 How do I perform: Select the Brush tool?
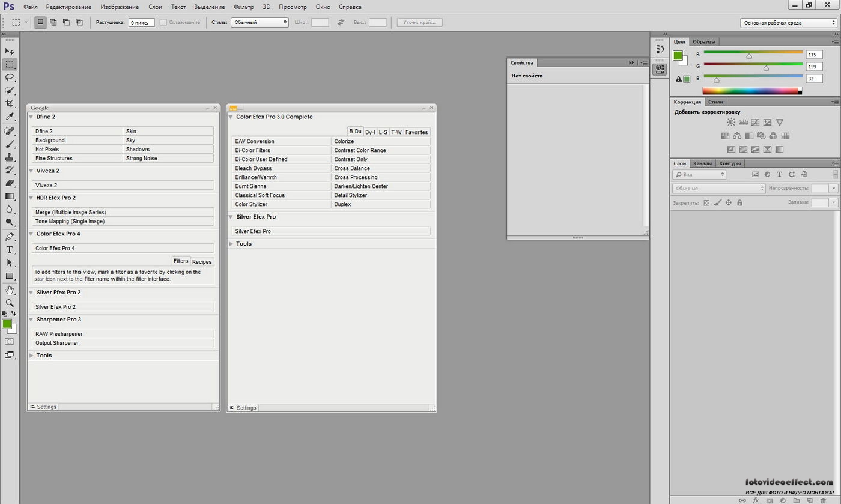(10, 144)
